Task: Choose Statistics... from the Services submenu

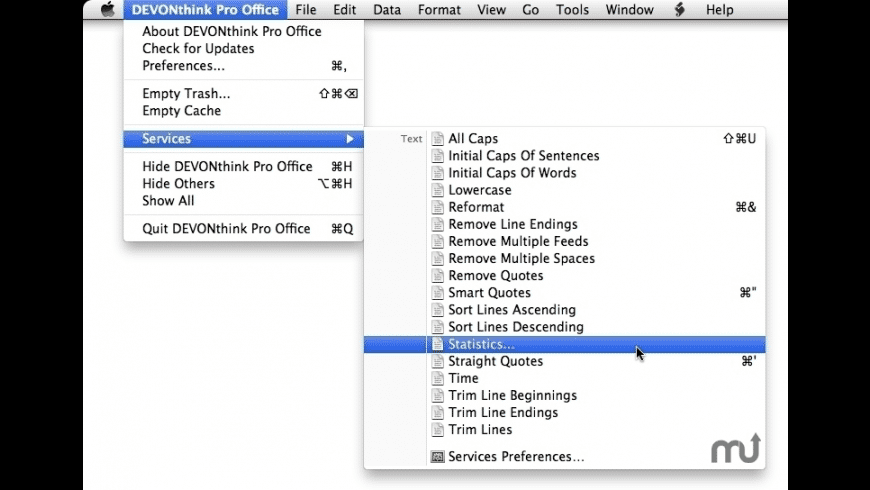Action: click(482, 344)
